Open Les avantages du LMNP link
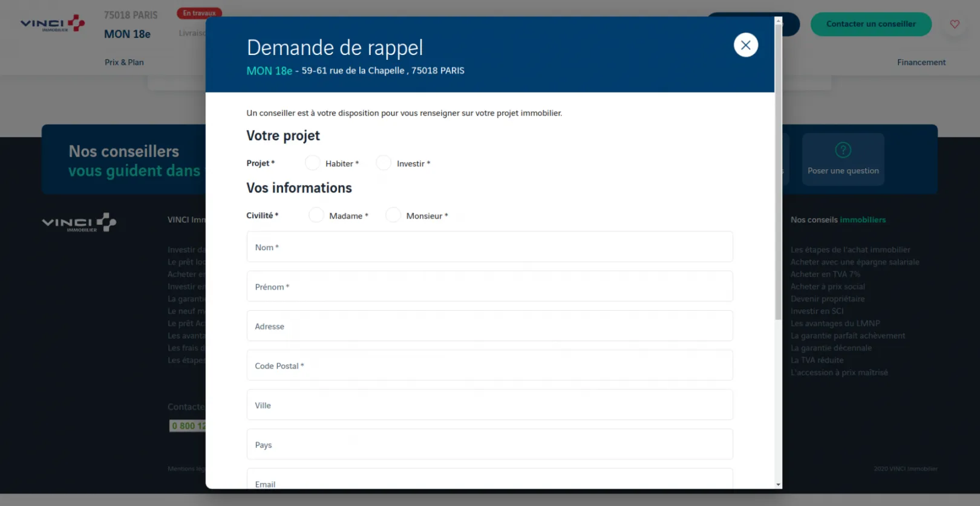 tap(835, 323)
